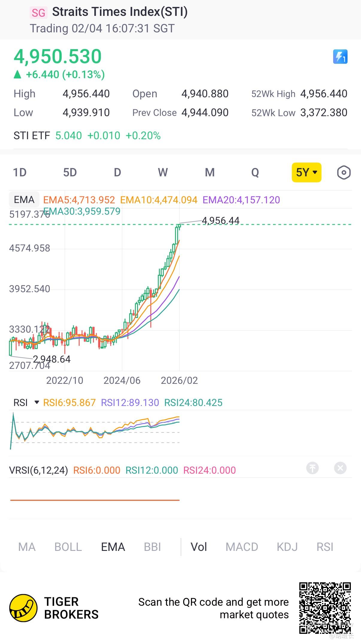The image size is (361, 644).
Task: Select the M monthly chart tab
Action: [210, 172]
